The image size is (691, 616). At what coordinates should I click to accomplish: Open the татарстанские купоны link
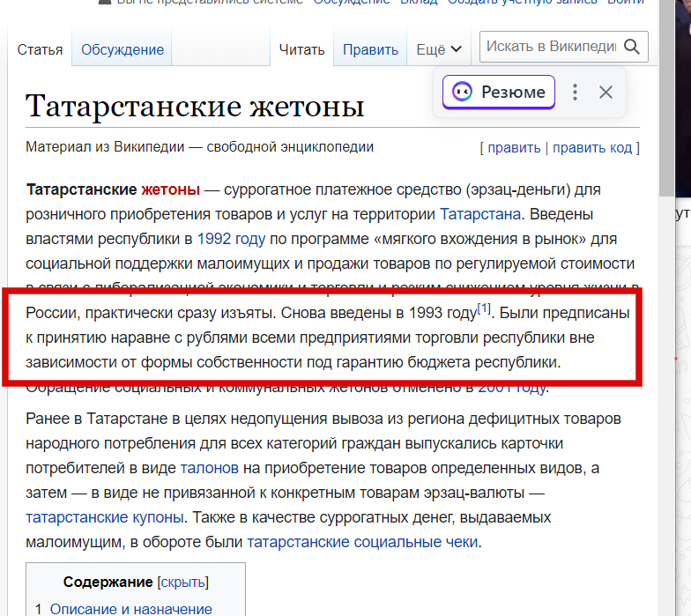pyautogui.click(x=104, y=517)
